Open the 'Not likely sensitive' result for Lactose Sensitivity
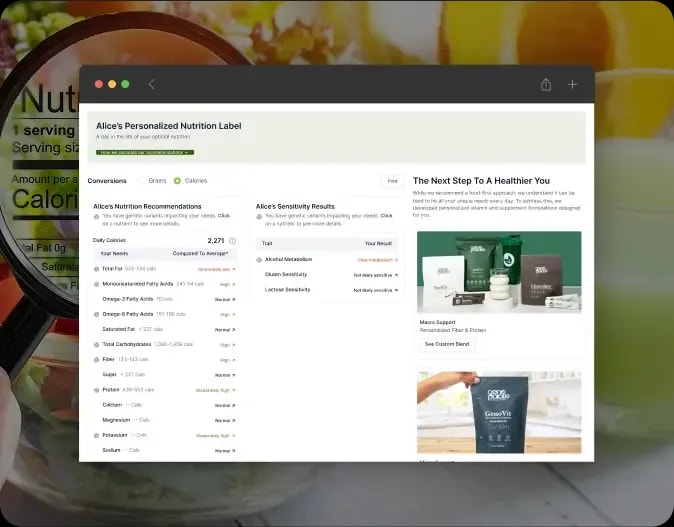674x527 pixels. [x=376, y=291]
